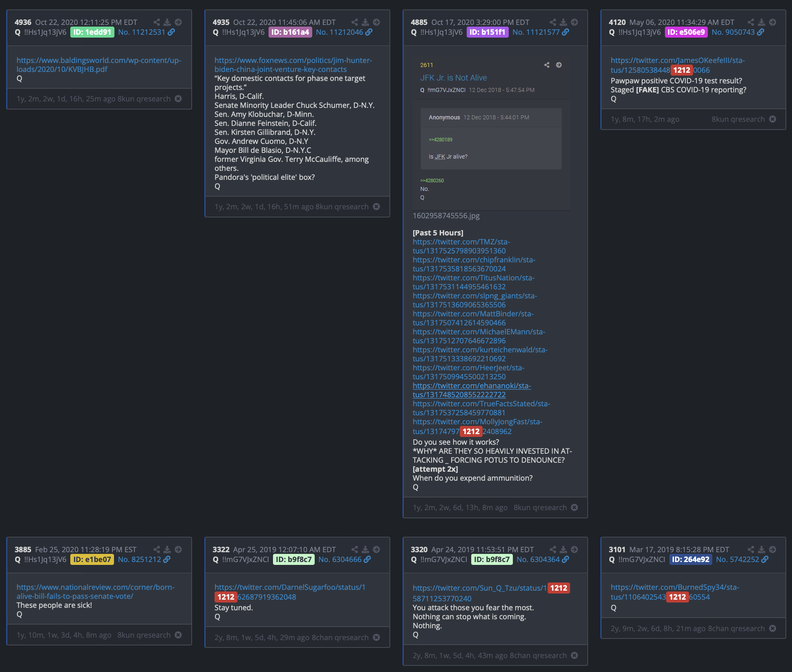The height and width of the screenshot is (672, 792).
Task: Open the twitter.com/ehananoki status link
Action: (x=472, y=390)
